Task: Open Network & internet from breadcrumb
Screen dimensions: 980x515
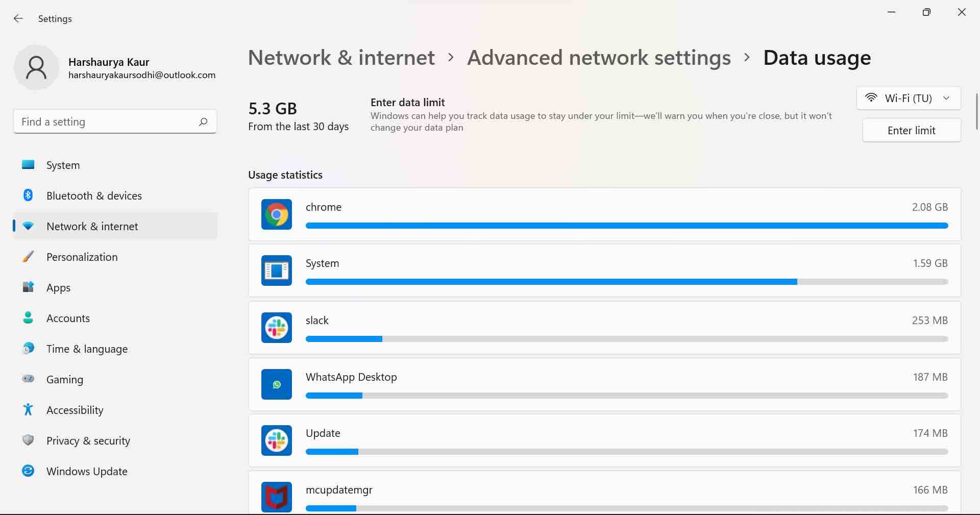Action: [x=341, y=58]
